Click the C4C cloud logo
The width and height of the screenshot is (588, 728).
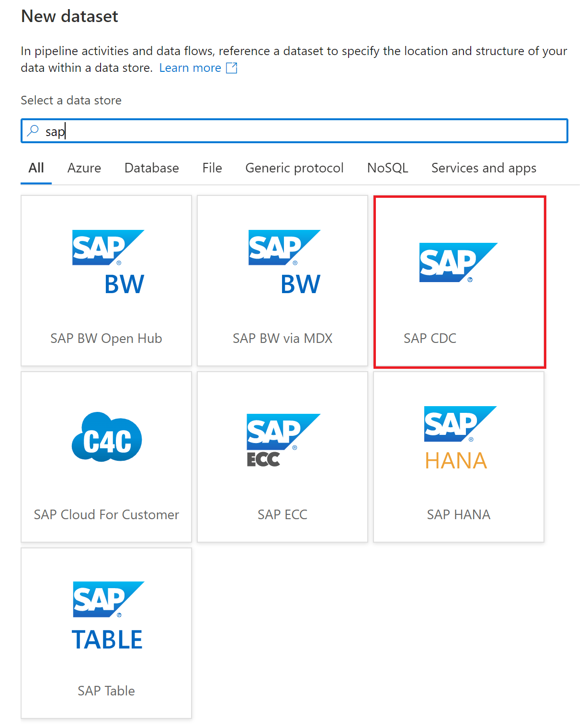106,438
